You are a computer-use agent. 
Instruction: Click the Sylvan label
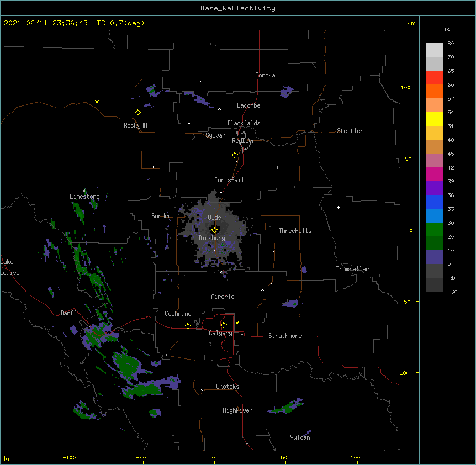click(215, 135)
